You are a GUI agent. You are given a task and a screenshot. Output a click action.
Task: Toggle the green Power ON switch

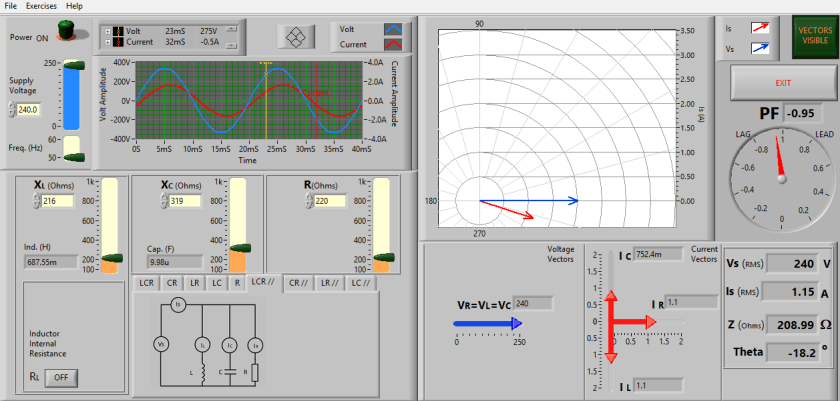[x=66, y=30]
